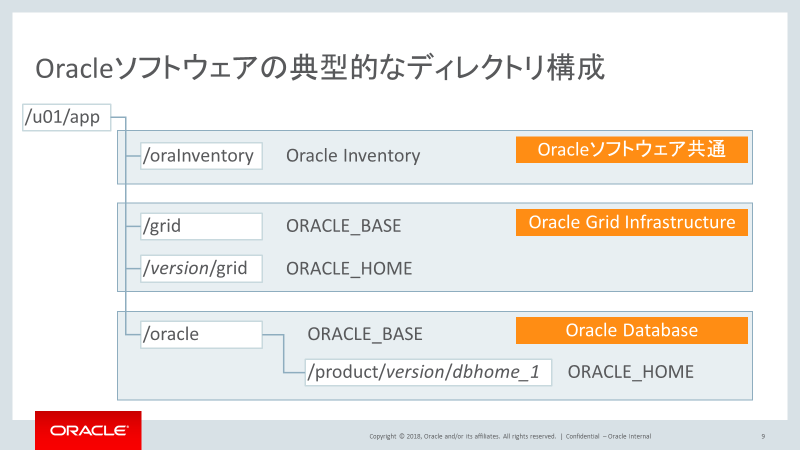
Task: Click the red Oracle logo
Action: point(88,430)
